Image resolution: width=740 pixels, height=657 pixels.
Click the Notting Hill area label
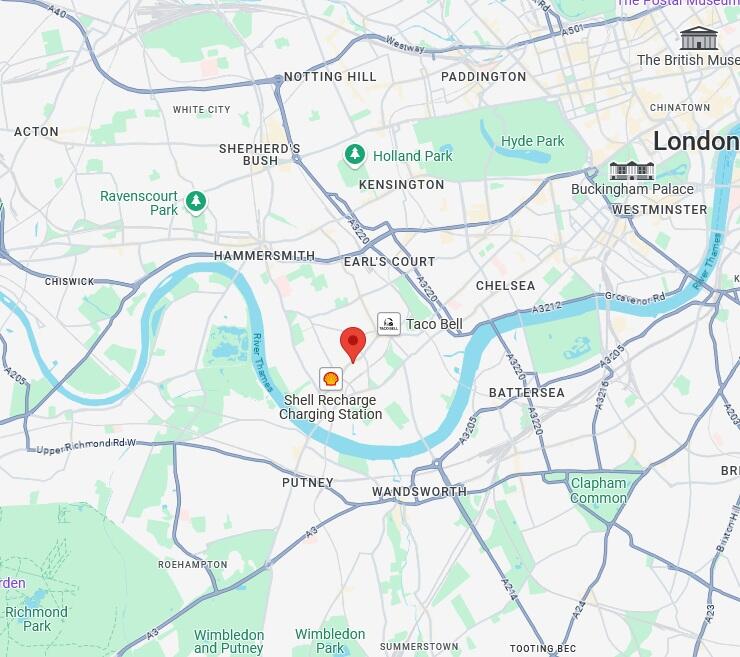coord(330,76)
